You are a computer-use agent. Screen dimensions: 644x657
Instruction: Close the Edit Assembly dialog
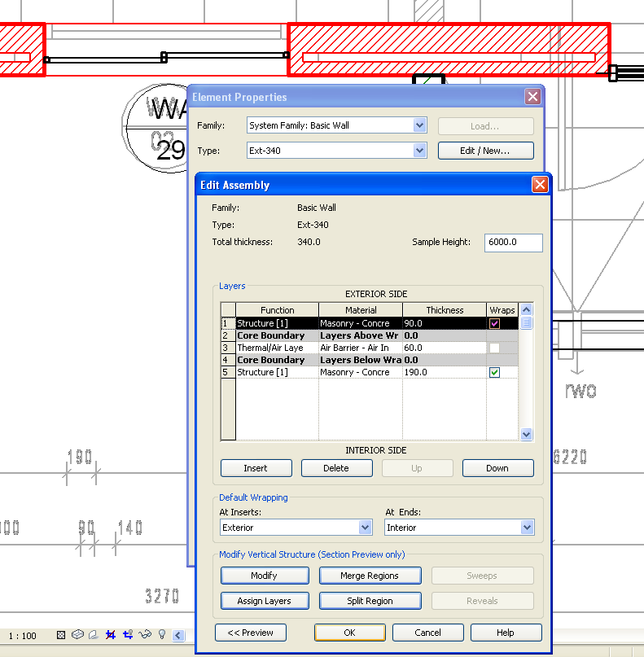(540, 184)
